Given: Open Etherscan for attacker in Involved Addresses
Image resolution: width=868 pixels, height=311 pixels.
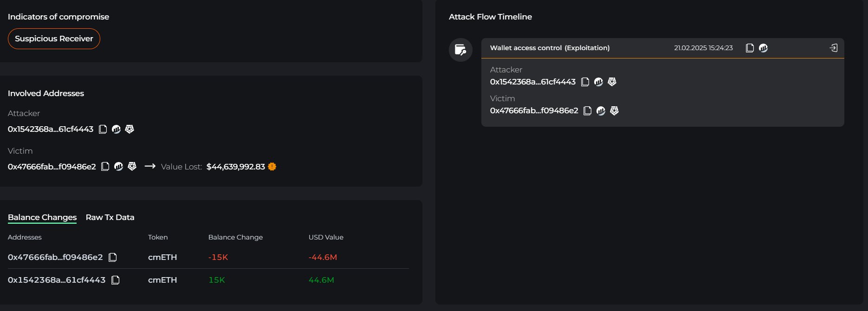Looking at the screenshot, I should click(117, 130).
